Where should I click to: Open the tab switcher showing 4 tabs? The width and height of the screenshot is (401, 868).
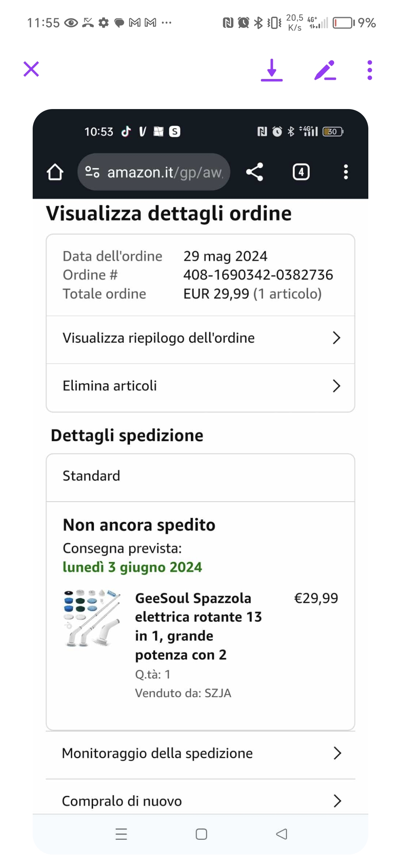(301, 172)
